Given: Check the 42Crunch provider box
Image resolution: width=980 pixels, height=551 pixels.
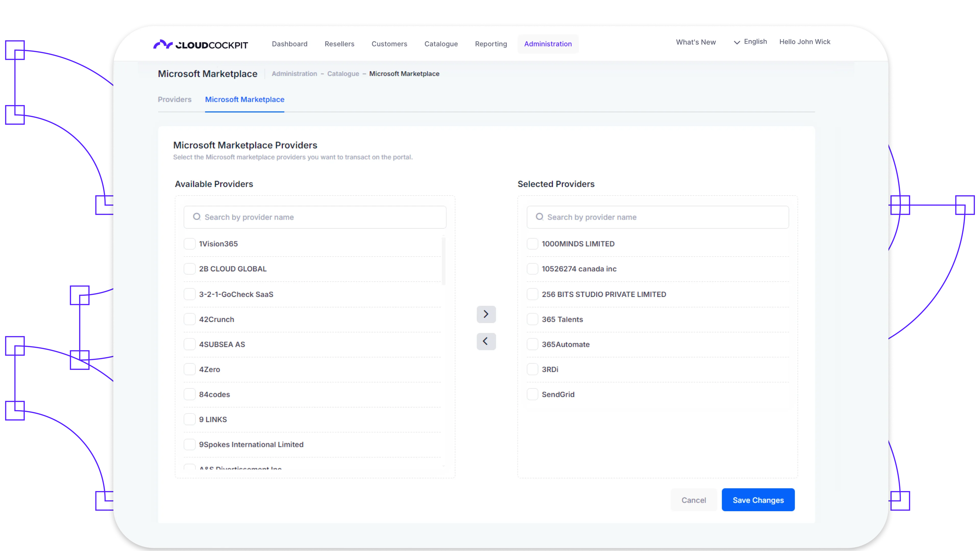Looking at the screenshot, I should tap(189, 319).
